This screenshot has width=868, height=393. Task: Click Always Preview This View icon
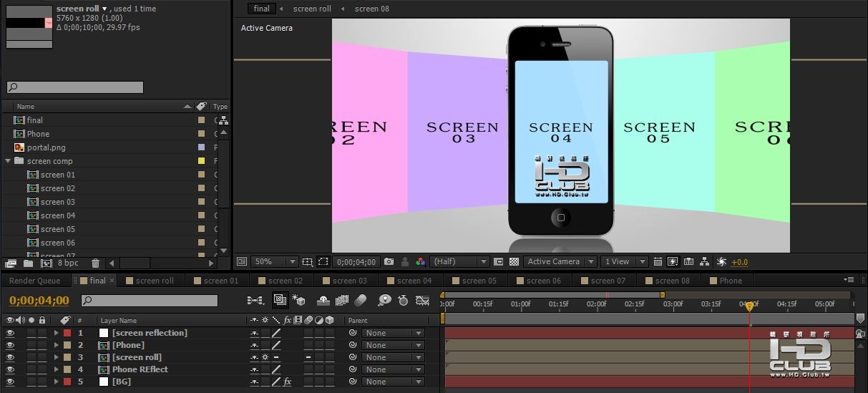(242, 262)
